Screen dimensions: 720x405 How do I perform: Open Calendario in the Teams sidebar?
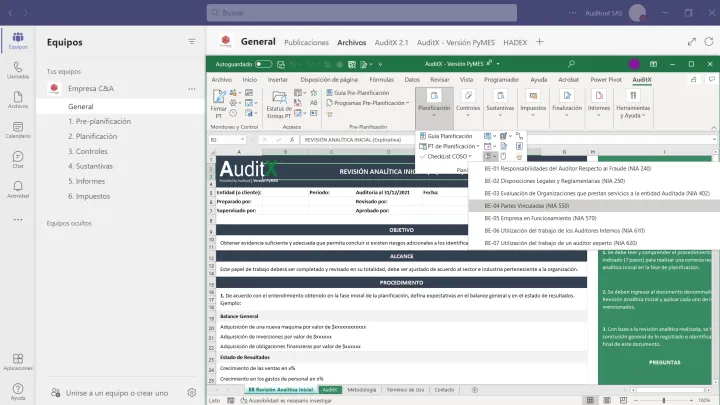tap(18, 130)
